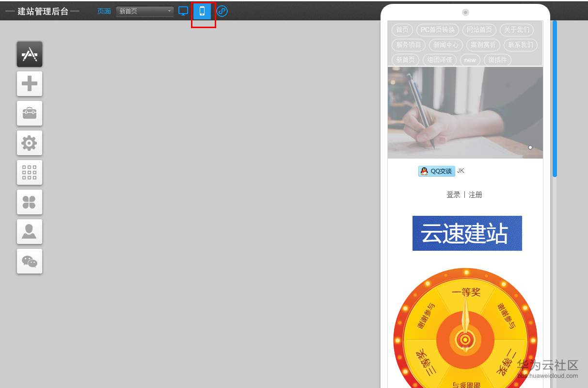The width and height of the screenshot is (588, 388).
Task: Open the user profile sidebar icon
Action: point(30,232)
